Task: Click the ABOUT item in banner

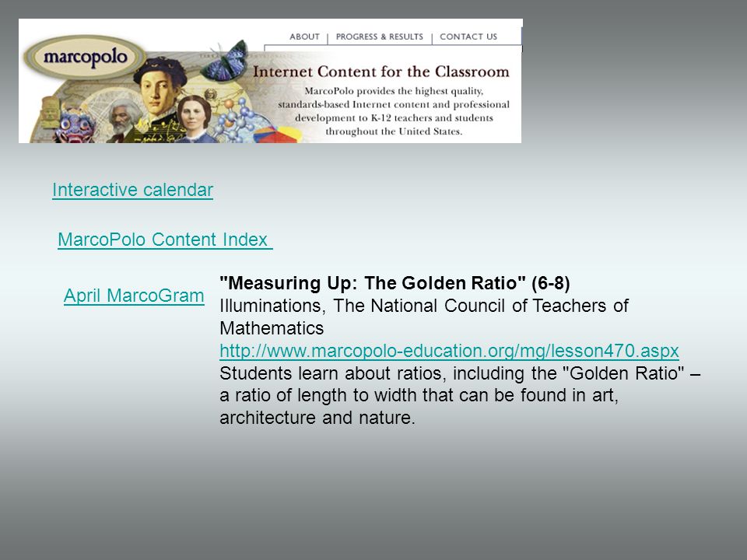Action: coord(304,37)
